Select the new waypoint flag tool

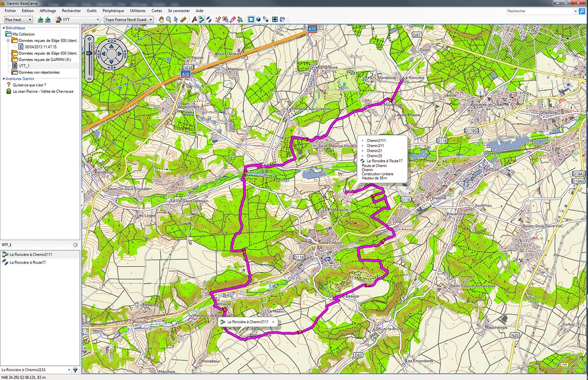[195, 20]
